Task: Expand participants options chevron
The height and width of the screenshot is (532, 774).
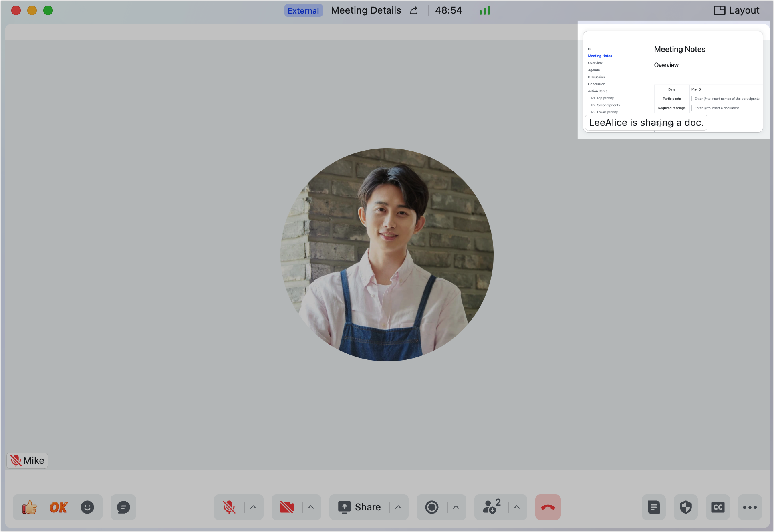Action: tap(517, 507)
